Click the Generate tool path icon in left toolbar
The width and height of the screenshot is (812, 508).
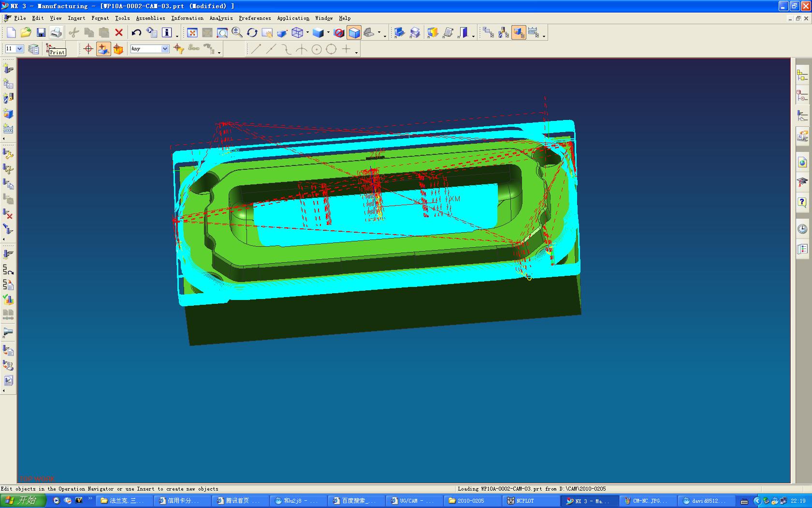click(8, 254)
